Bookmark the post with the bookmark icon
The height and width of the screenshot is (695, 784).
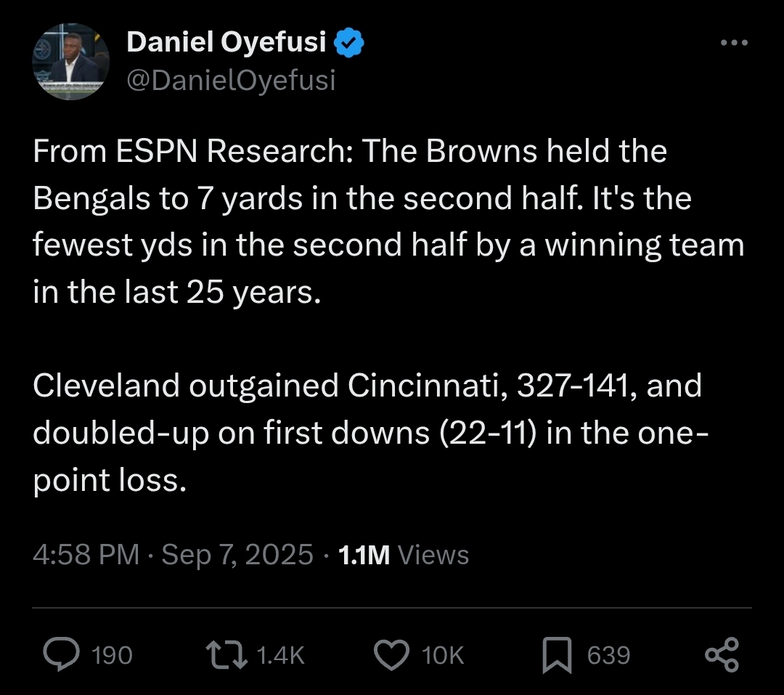click(x=557, y=654)
